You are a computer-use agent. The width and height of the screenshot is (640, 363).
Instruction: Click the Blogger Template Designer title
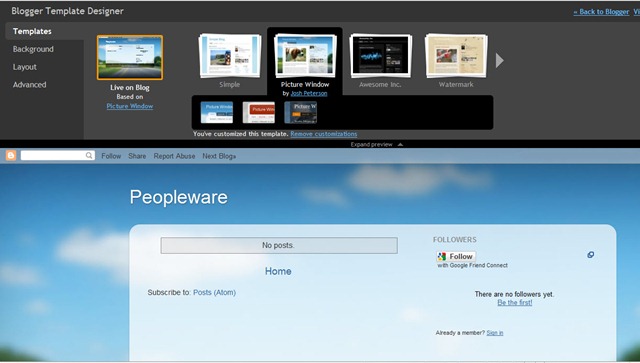(x=67, y=11)
